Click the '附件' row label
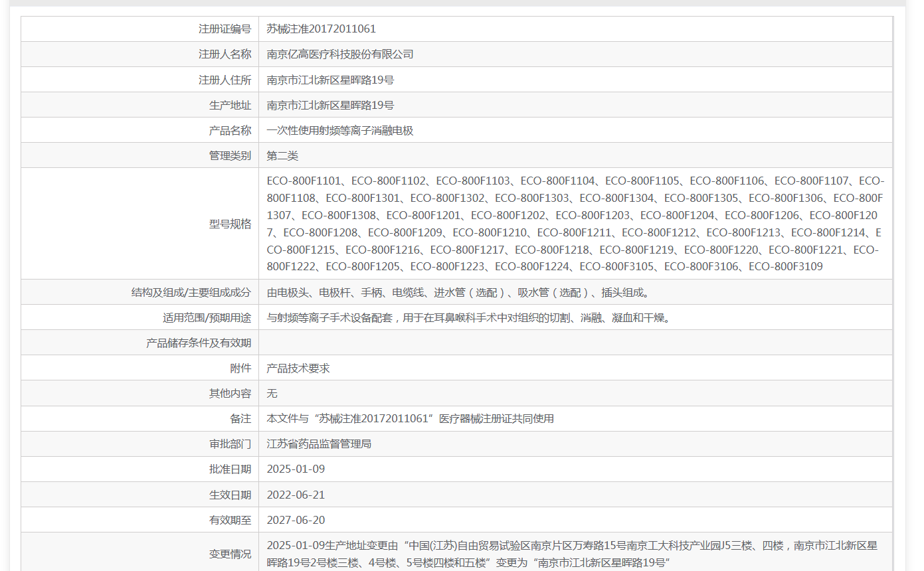The width and height of the screenshot is (924, 571). coord(240,368)
